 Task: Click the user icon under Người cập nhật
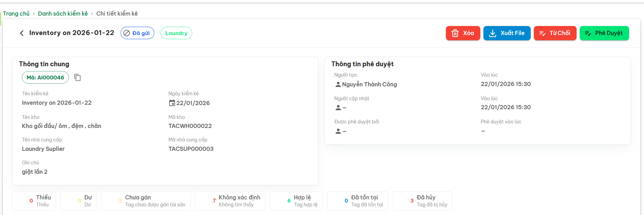coord(338,108)
